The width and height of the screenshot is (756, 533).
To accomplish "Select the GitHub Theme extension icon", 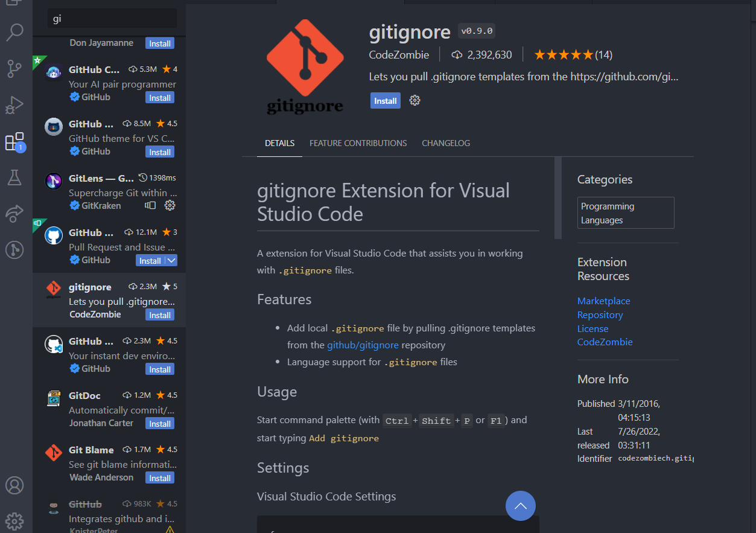I will [54, 127].
